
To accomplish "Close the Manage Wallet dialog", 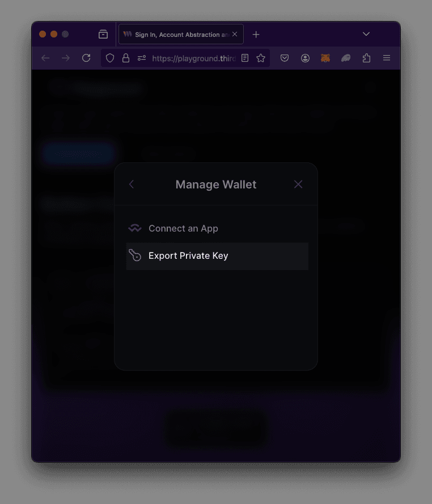I will (298, 184).
